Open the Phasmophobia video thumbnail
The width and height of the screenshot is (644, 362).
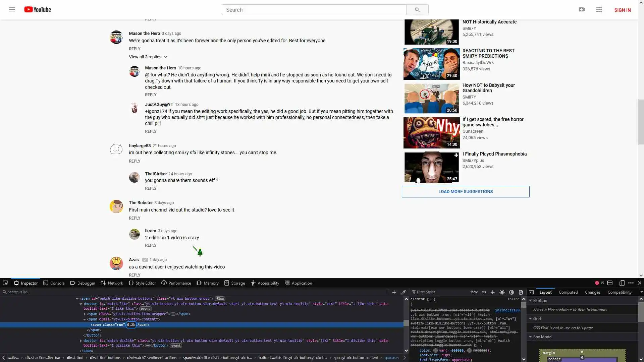click(431, 167)
